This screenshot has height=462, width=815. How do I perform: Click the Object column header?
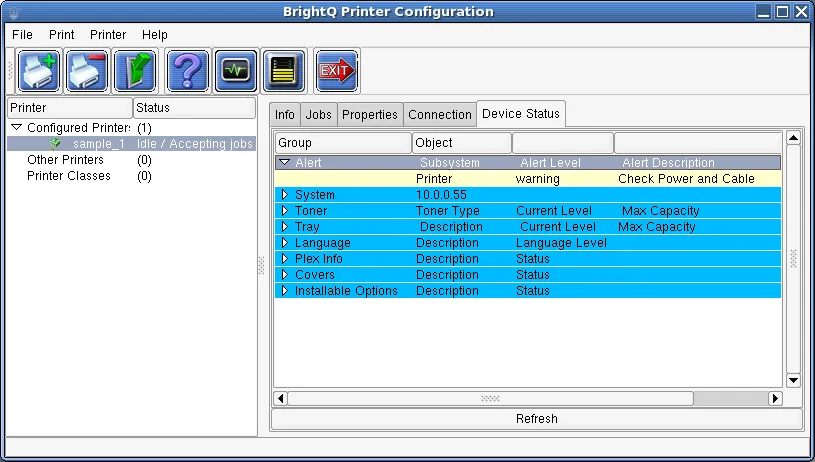[462, 143]
